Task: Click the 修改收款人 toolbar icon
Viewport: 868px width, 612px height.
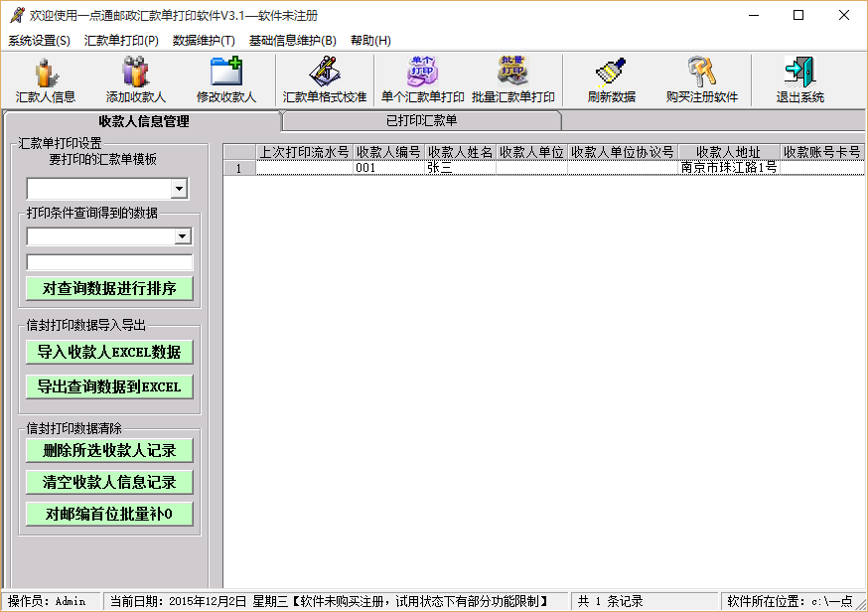Action: (x=225, y=80)
